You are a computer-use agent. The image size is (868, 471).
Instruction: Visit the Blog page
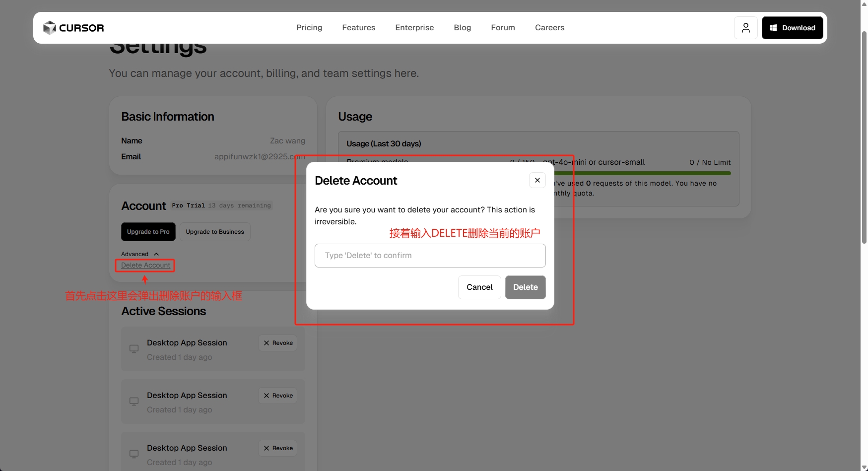(x=463, y=28)
